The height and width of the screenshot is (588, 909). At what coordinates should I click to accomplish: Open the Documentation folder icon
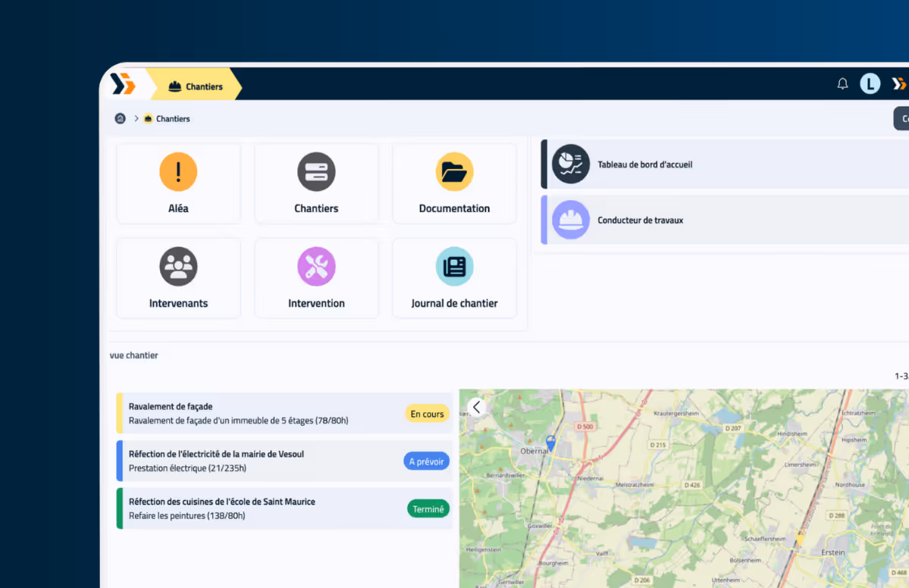[x=454, y=171]
